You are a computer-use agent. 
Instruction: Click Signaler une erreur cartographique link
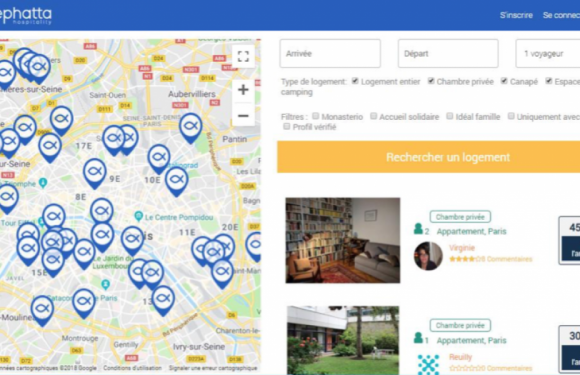coord(213,368)
